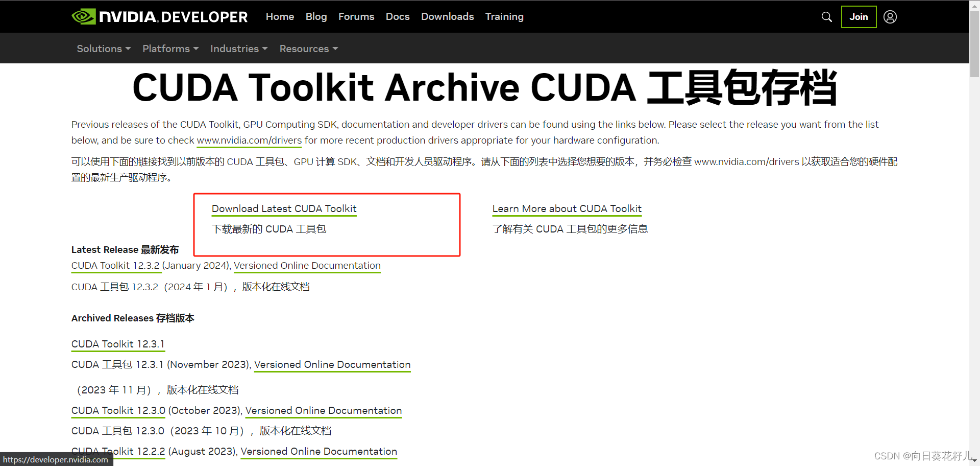Open CUDA Toolkit 12.3.0 link

tap(118, 411)
